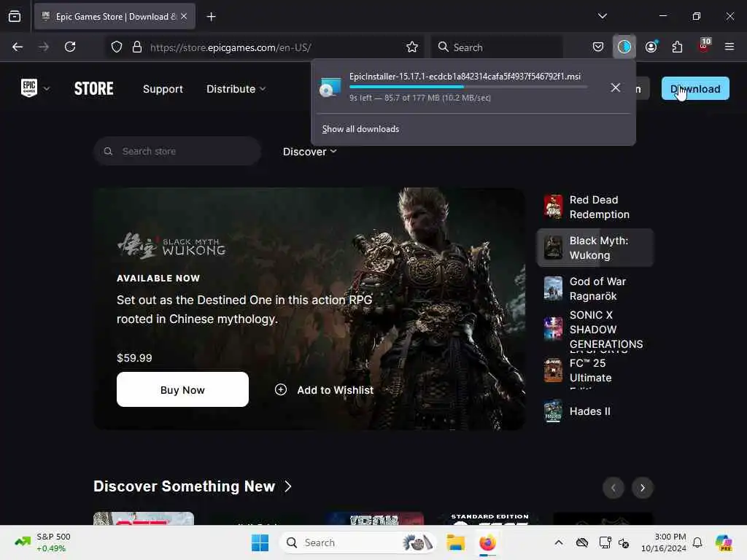The height and width of the screenshot is (560, 747).
Task: Open the Extensions puzzle icon
Action: (677, 47)
